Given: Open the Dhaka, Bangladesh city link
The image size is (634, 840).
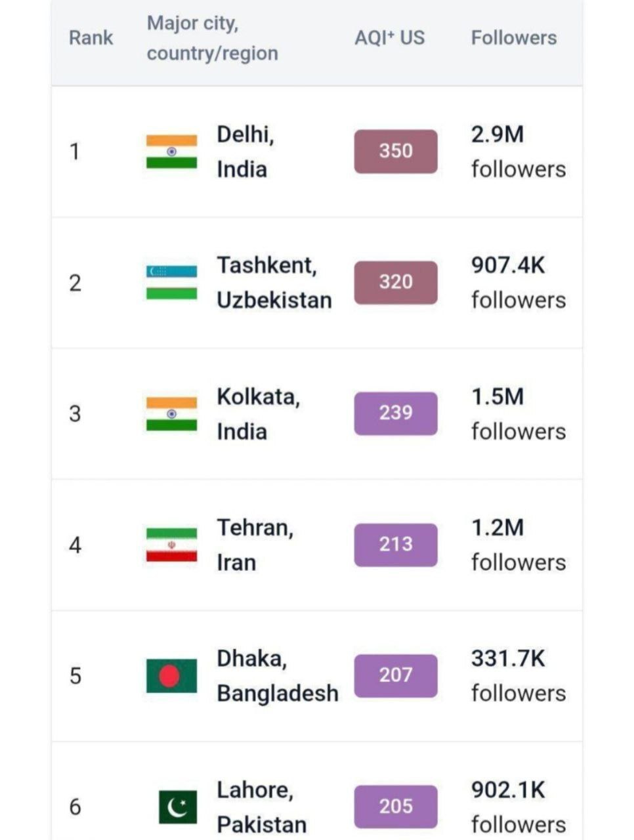Looking at the screenshot, I should [x=277, y=676].
